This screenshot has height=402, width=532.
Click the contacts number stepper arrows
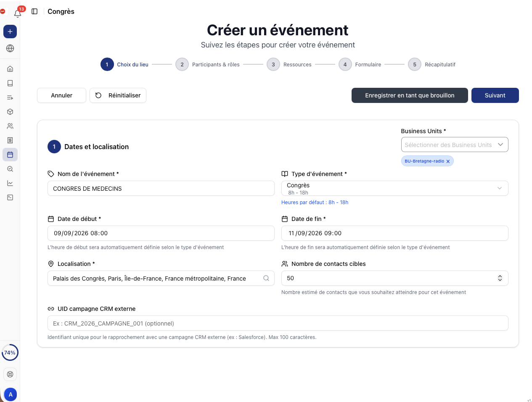tap(500, 278)
